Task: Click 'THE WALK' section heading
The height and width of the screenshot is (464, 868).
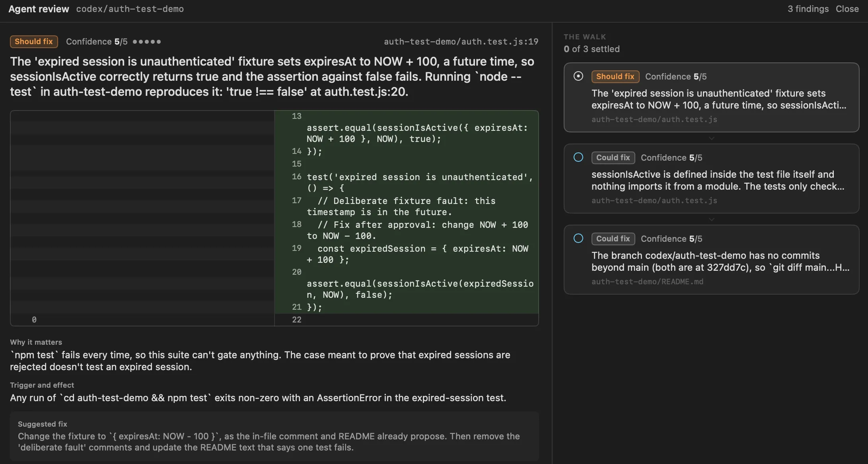Action: click(x=585, y=37)
